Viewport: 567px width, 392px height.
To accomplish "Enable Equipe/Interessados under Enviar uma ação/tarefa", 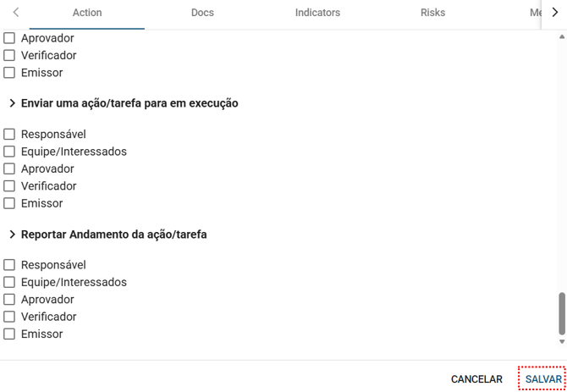I will click(x=9, y=152).
